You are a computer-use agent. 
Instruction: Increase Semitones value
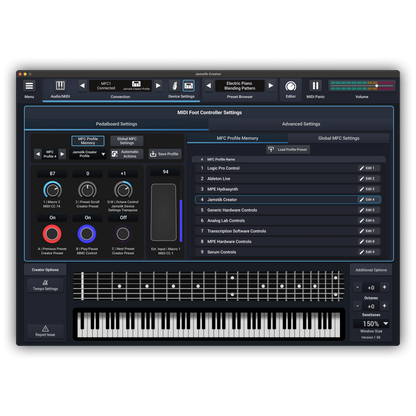click(x=385, y=306)
